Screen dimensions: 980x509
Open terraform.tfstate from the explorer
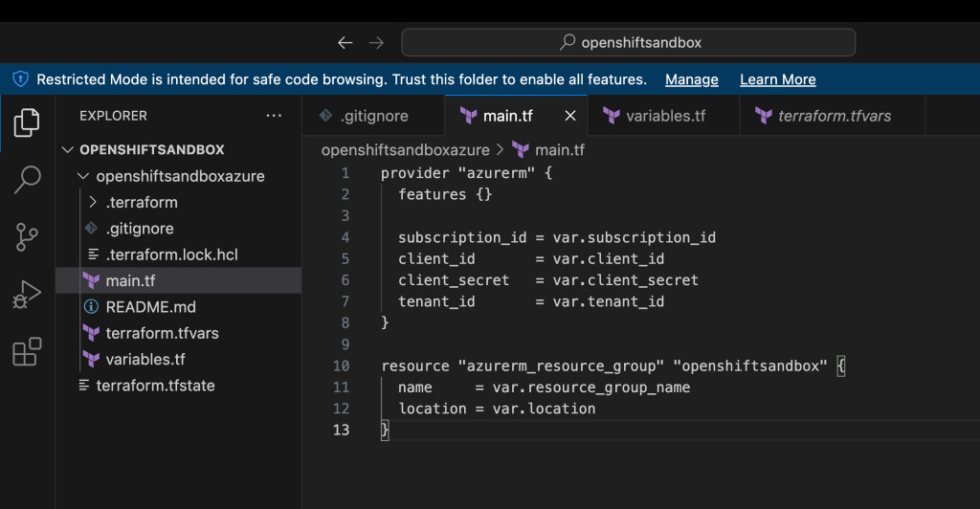(x=178, y=386)
